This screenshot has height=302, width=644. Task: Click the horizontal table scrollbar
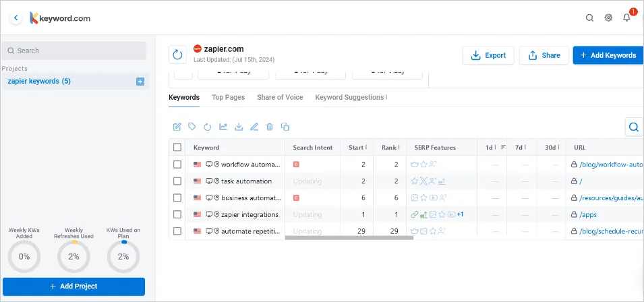click(349, 237)
